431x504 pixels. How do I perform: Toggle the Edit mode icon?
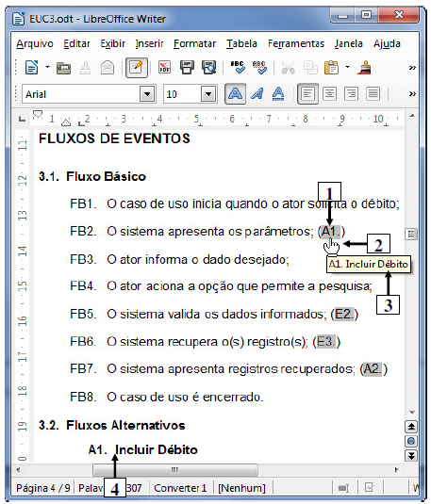[137, 68]
